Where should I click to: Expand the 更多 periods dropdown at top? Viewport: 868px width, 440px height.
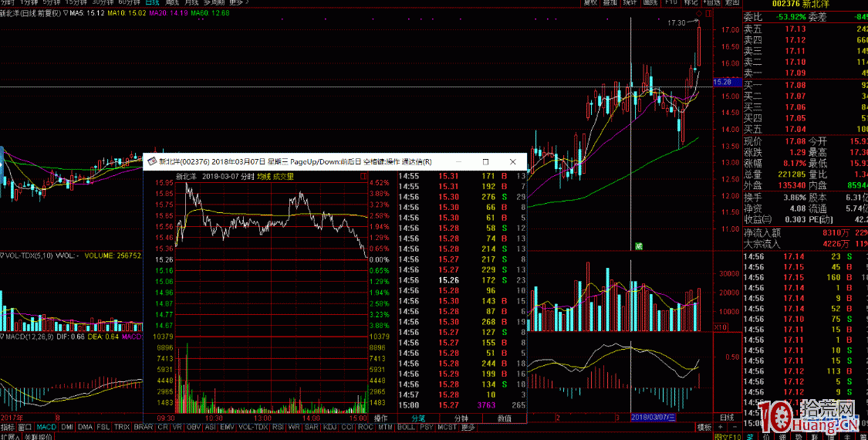(x=238, y=2)
